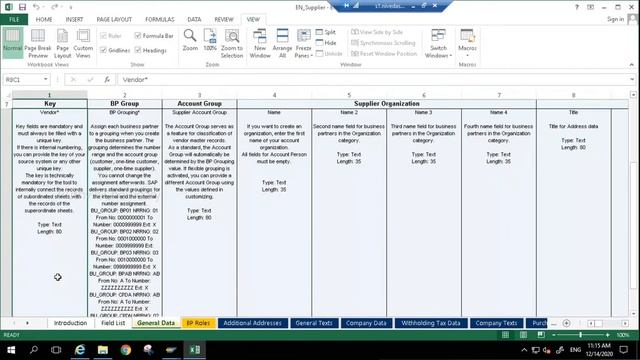Click the vertical scrollbar down arrow

click(633, 314)
